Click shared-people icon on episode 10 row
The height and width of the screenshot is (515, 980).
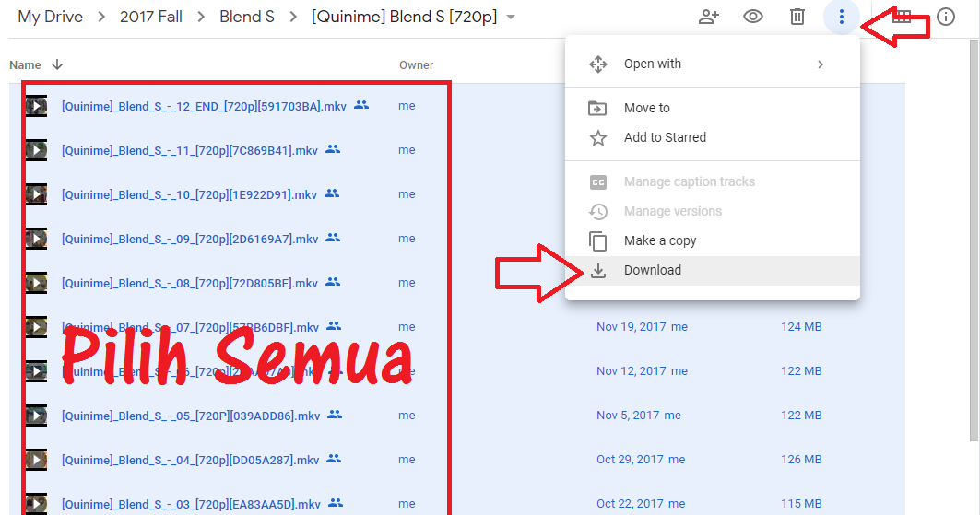point(332,193)
